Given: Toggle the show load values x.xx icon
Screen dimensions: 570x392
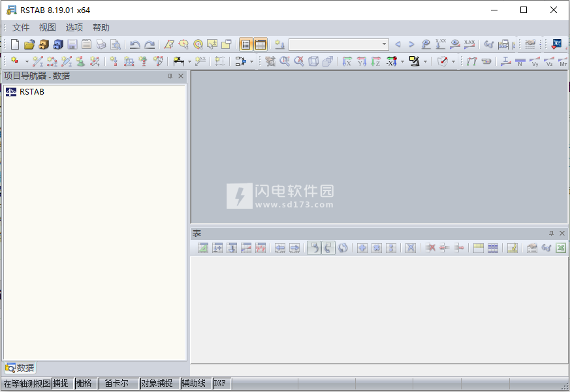Looking at the screenshot, I should (441, 44).
